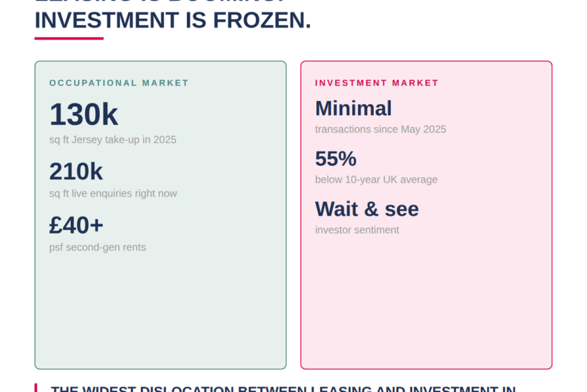Click the Investment Market heading

click(376, 83)
